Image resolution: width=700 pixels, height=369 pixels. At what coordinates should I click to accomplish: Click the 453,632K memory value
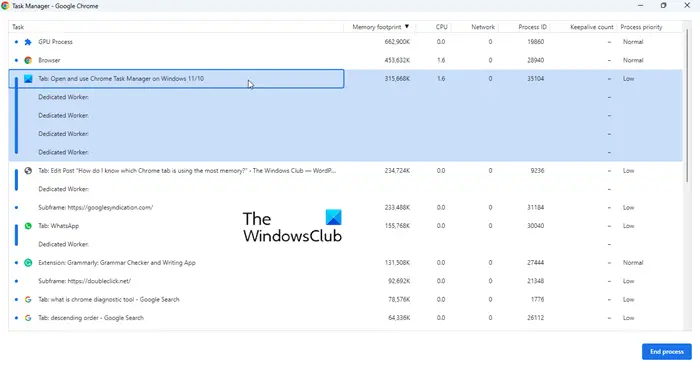pyautogui.click(x=397, y=60)
